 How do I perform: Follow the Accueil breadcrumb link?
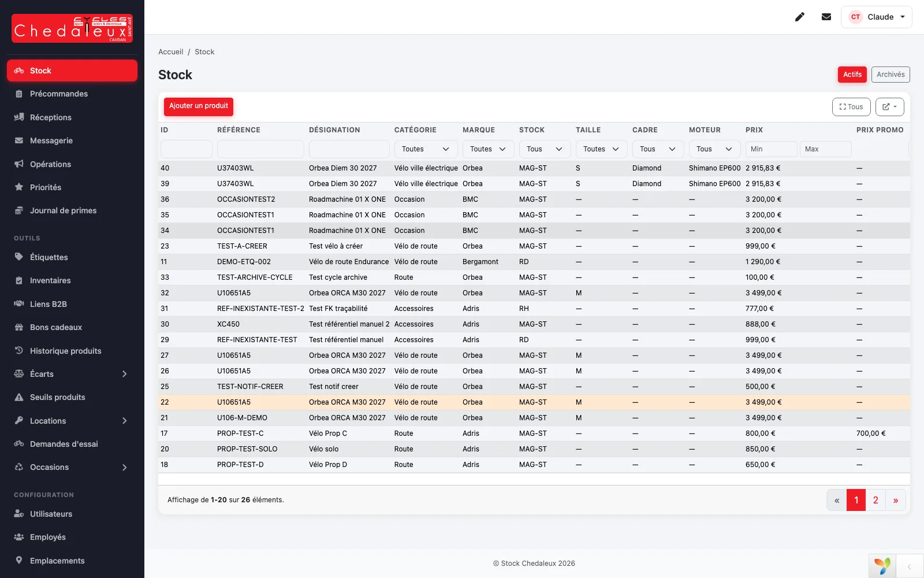(x=171, y=52)
